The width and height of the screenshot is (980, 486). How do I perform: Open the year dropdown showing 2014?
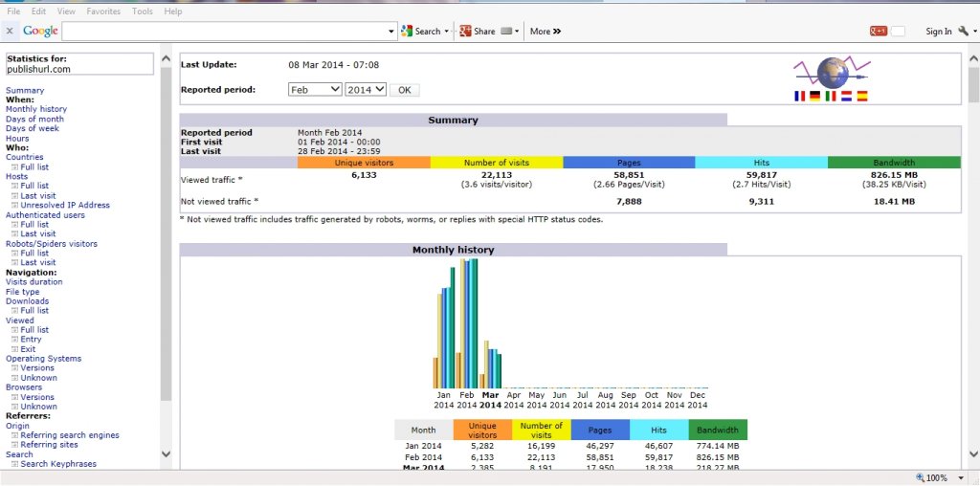coord(366,89)
